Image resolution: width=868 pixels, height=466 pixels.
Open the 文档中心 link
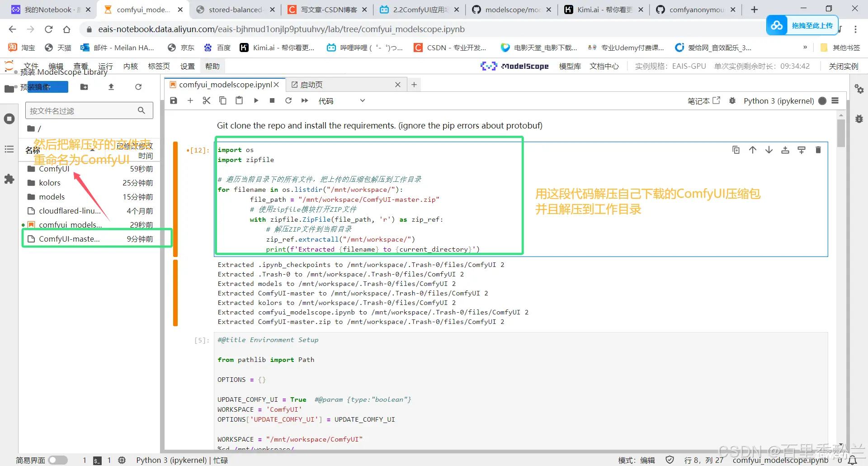tap(604, 66)
